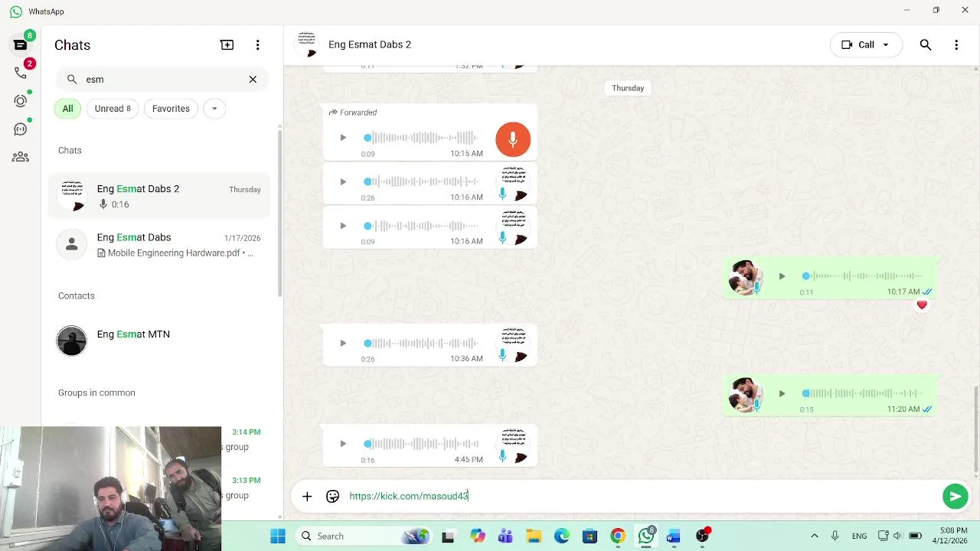Play the 4:45 PM voice message
The image size is (980, 551).
tap(343, 444)
